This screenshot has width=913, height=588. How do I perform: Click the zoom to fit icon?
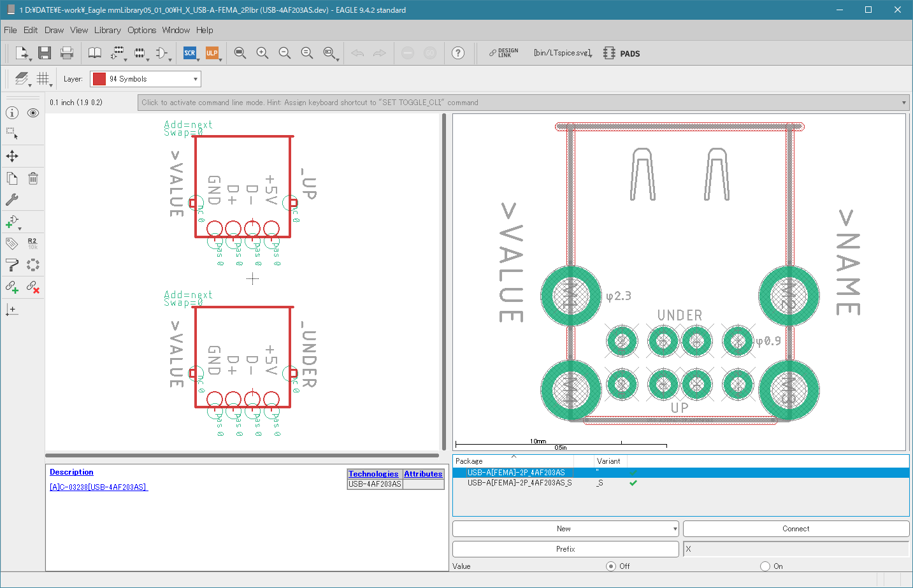click(x=240, y=53)
